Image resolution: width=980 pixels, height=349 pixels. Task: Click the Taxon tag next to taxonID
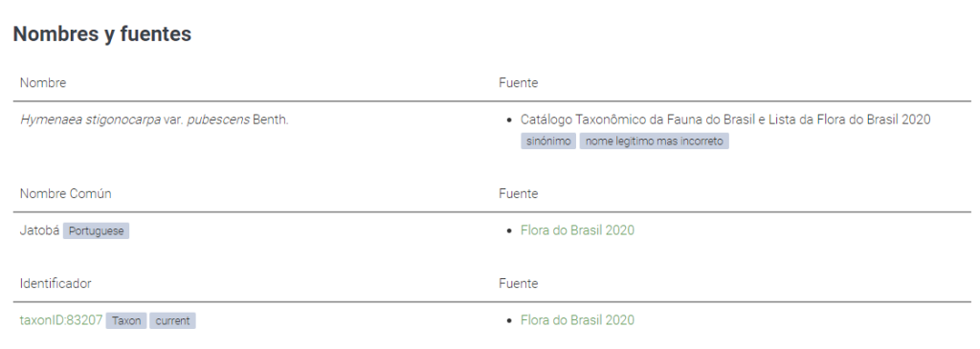click(126, 321)
